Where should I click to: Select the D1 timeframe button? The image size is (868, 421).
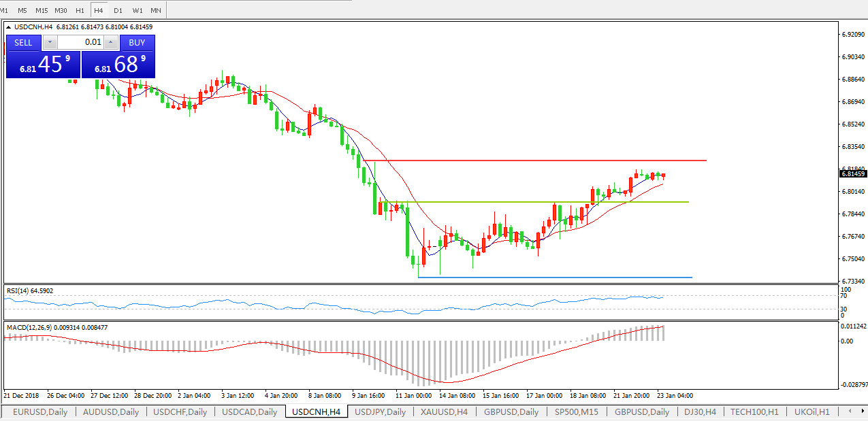(x=118, y=11)
